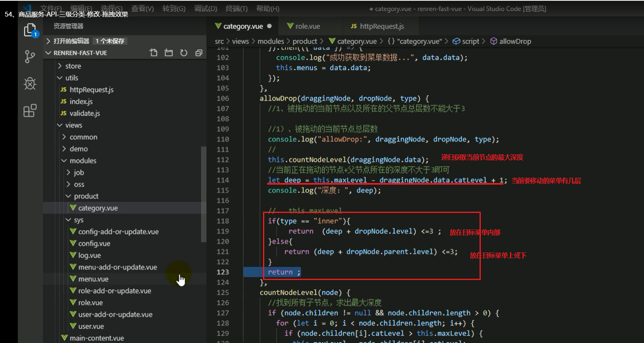
Task: Collapse the utils folder
Action: [60, 78]
